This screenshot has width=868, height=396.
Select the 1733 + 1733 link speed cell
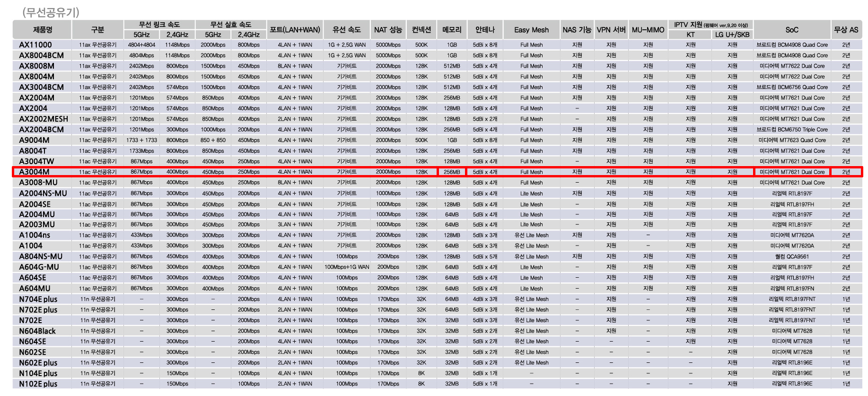click(141, 140)
